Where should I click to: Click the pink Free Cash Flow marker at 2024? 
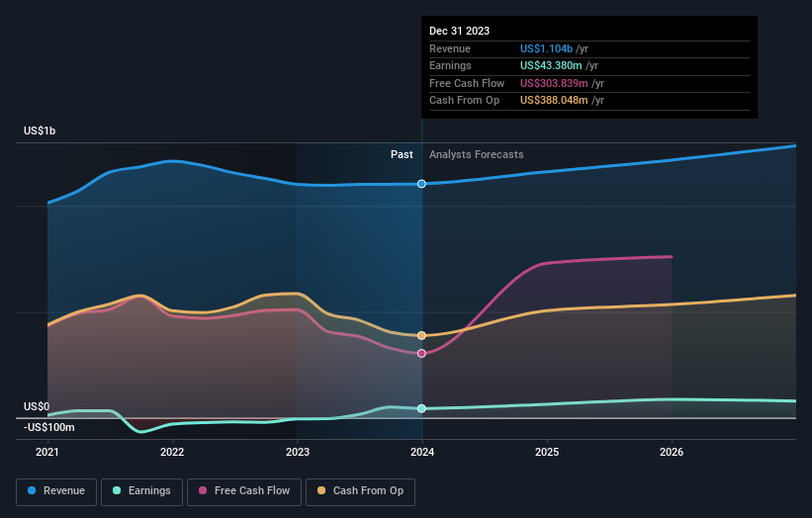[x=421, y=354]
